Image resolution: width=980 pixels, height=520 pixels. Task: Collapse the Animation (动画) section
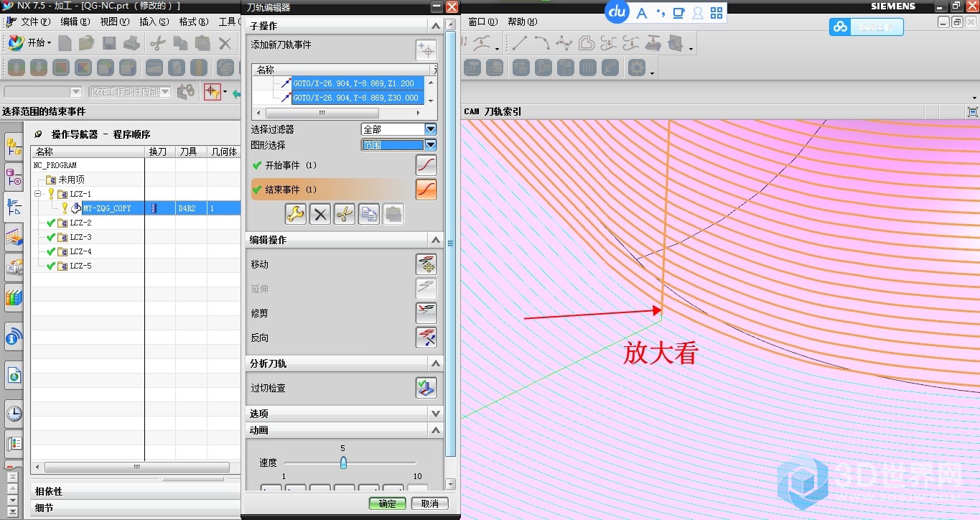pos(435,430)
